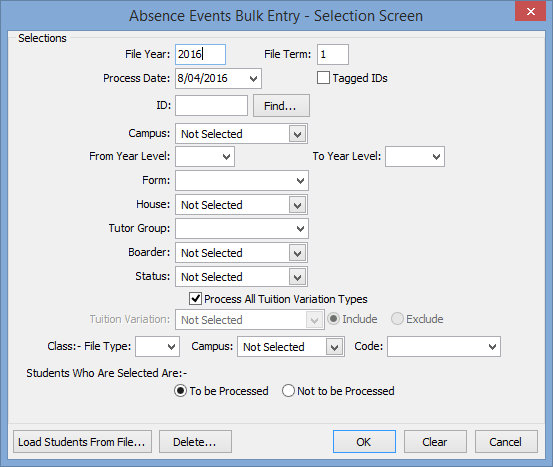This screenshot has width=553, height=467.
Task: Click the Delete... button
Action: click(195, 442)
